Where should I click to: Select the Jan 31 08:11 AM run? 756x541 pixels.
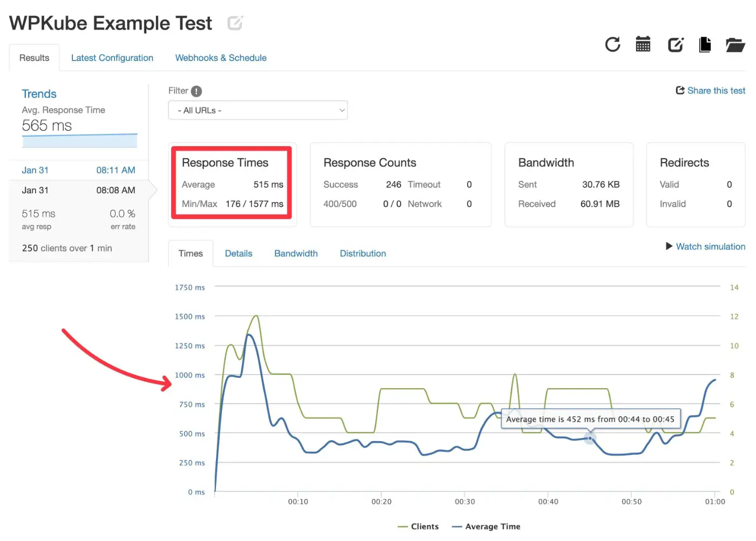click(x=78, y=170)
